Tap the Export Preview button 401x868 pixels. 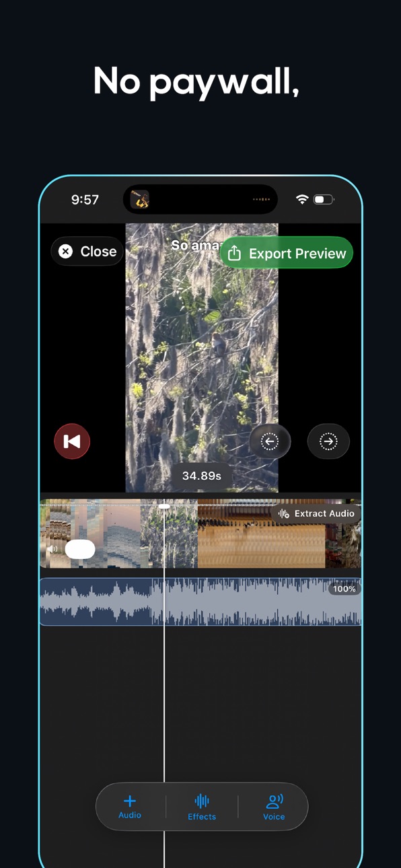pyautogui.click(x=287, y=254)
